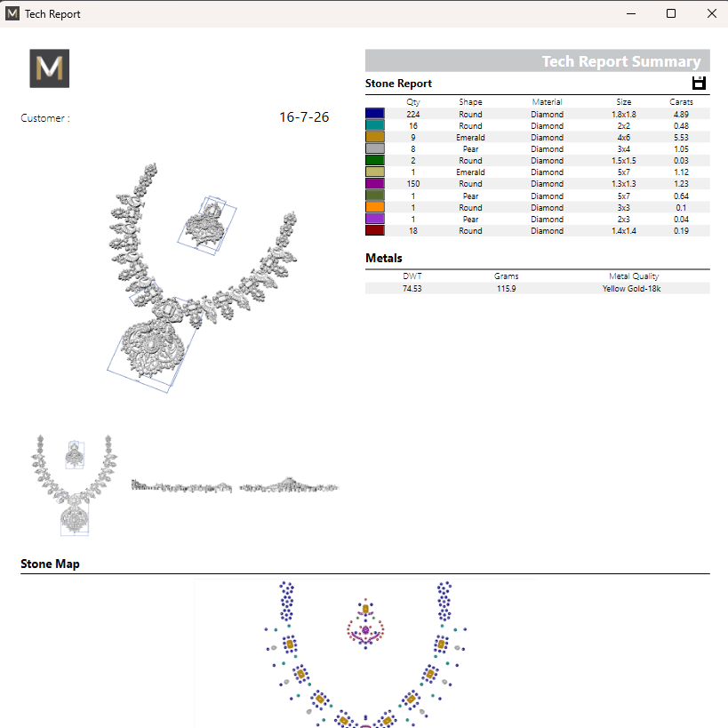Click carat value 4.89

tap(681, 114)
